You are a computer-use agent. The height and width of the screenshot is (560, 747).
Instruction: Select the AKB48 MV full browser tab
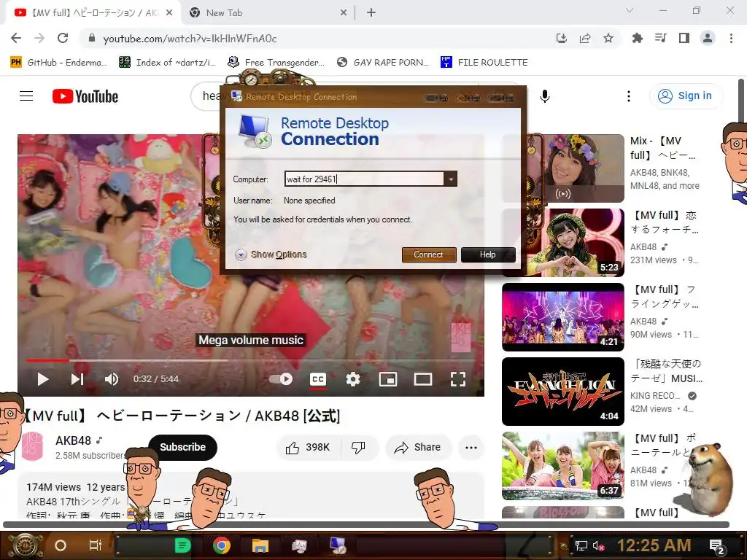[x=93, y=13]
